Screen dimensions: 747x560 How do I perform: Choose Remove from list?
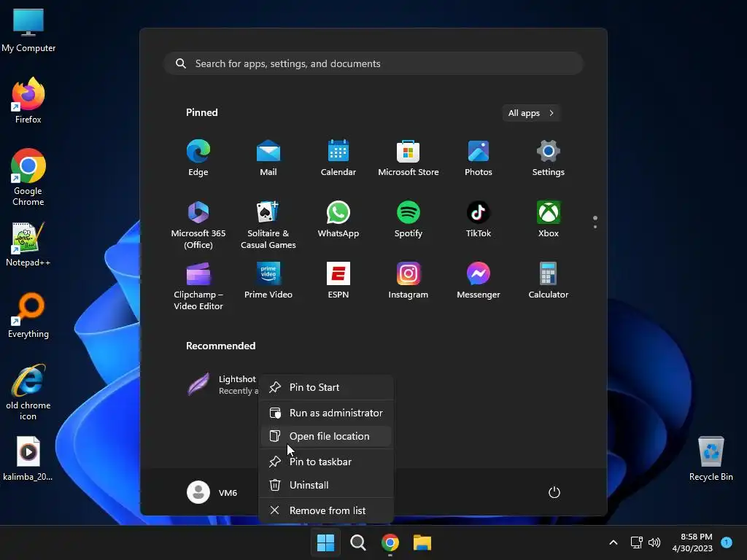(326, 510)
